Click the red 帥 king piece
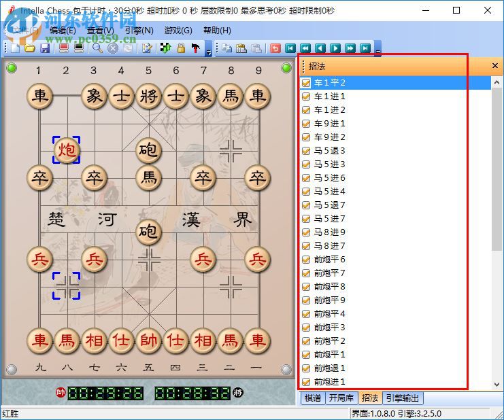Image resolution: width=504 pixels, height=420 pixels. tap(148, 340)
